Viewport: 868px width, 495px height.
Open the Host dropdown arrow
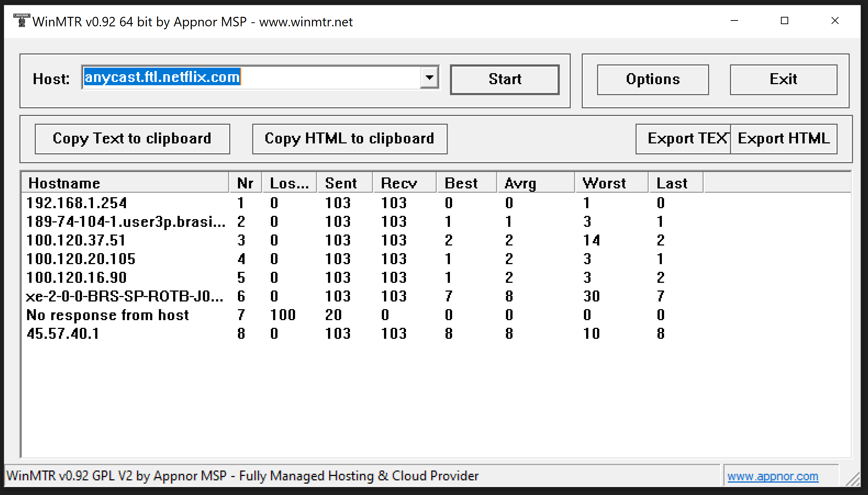pos(429,77)
